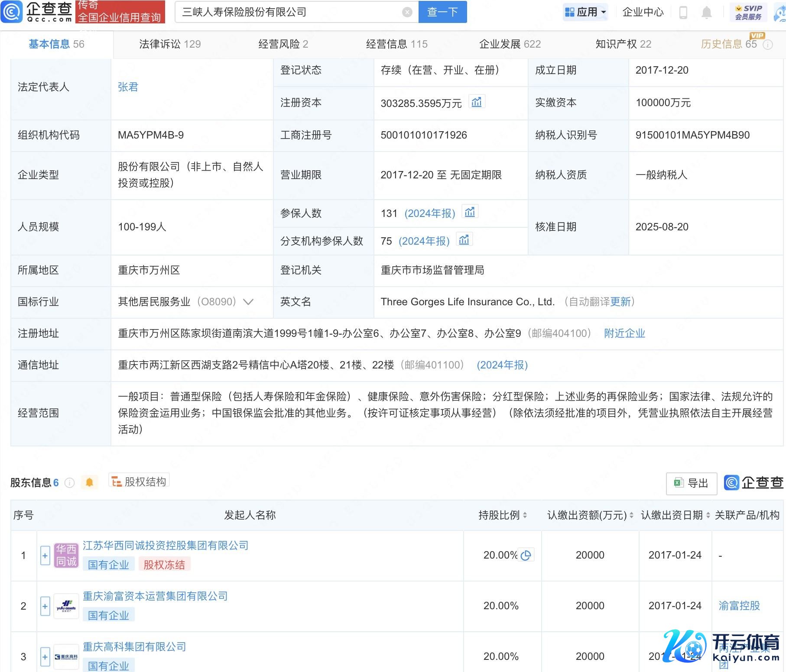Click the mobile phone icon in header
Image resolution: width=786 pixels, height=672 pixels.
(683, 13)
